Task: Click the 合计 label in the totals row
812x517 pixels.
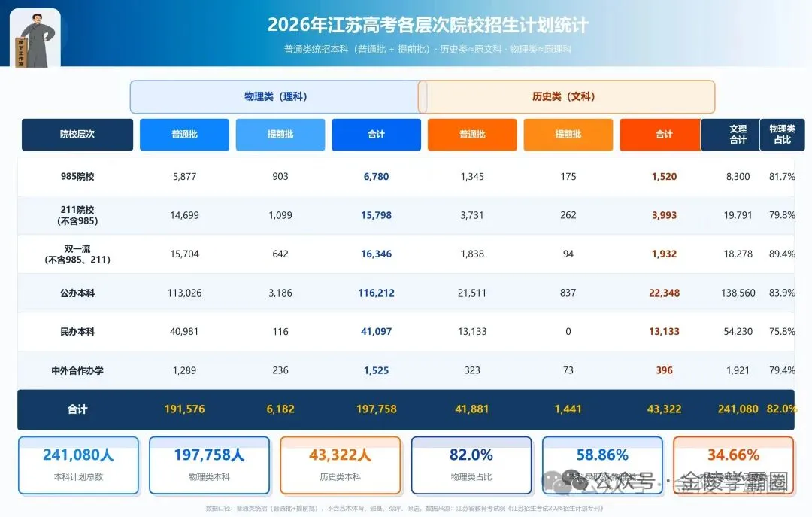Action: click(77, 409)
